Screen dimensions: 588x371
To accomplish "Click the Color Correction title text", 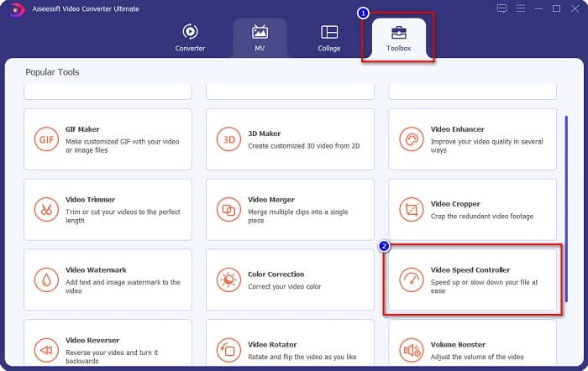I will point(276,274).
